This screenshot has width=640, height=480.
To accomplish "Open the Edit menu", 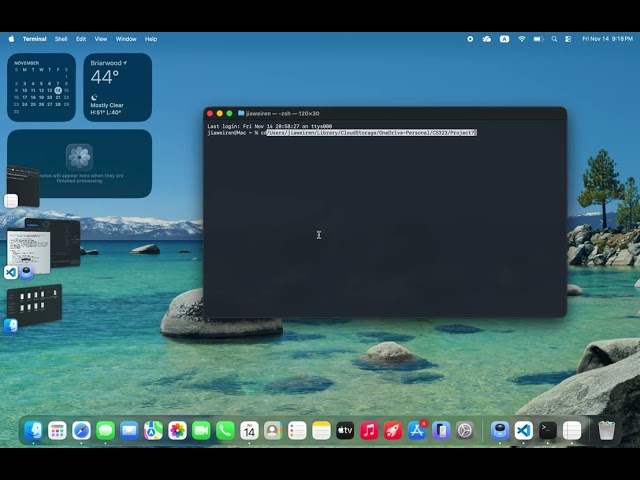I will 81,39.
